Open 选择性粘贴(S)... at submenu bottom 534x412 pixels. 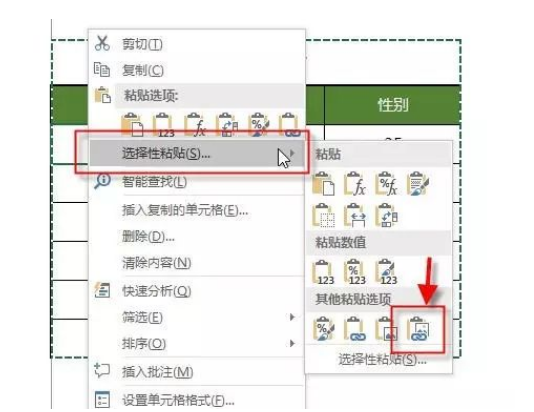382,360
